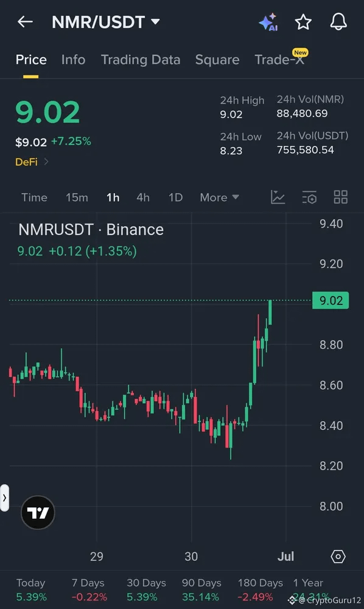Click the 90 Days 35.14% performance entry
The width and height of the screenshot is (364, 609).
coord(201,590)
